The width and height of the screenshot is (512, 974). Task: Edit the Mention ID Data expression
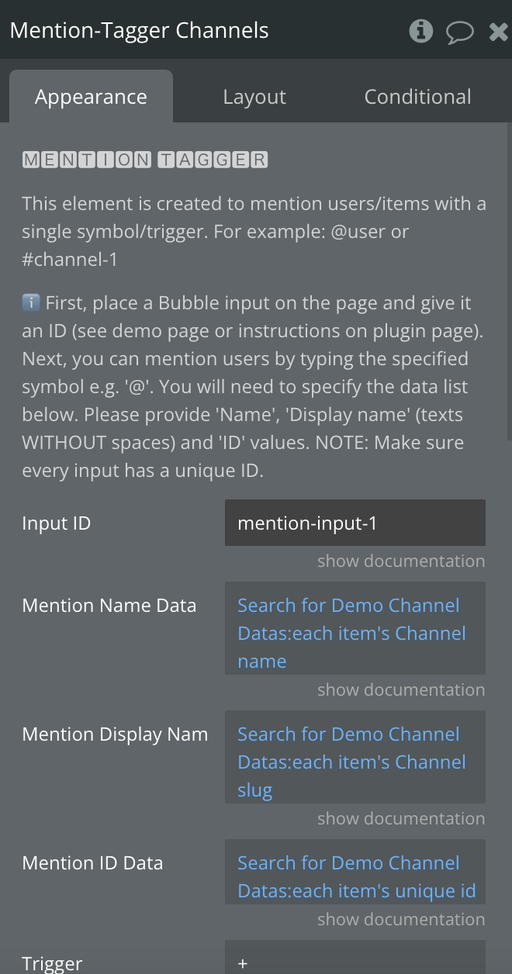pos(355,872)
